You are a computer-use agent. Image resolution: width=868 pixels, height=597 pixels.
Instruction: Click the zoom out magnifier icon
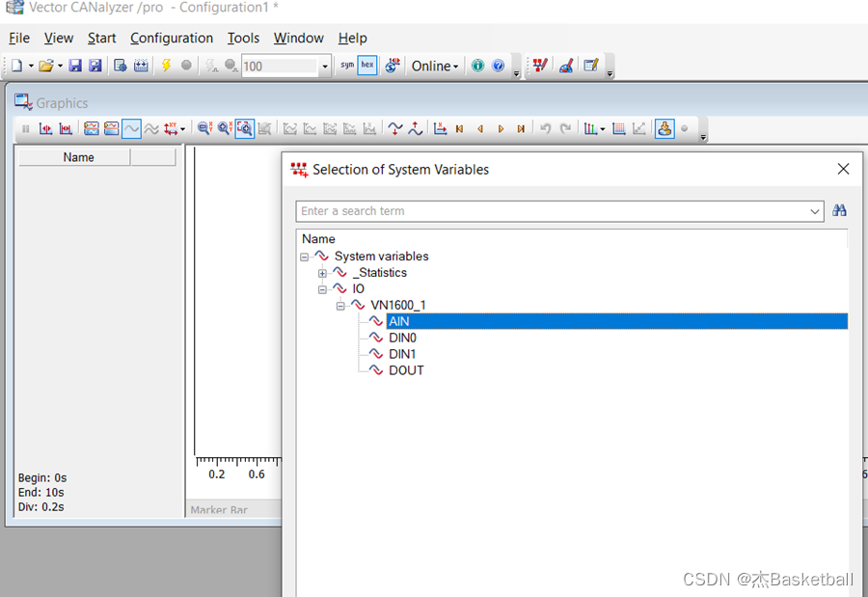[x=204, y=128]
